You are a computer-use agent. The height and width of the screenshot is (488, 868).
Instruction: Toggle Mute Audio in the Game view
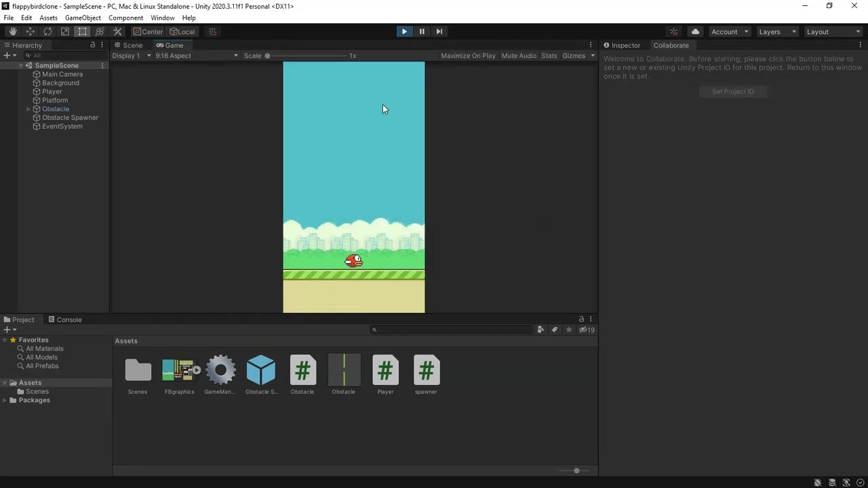click(520, 56)
